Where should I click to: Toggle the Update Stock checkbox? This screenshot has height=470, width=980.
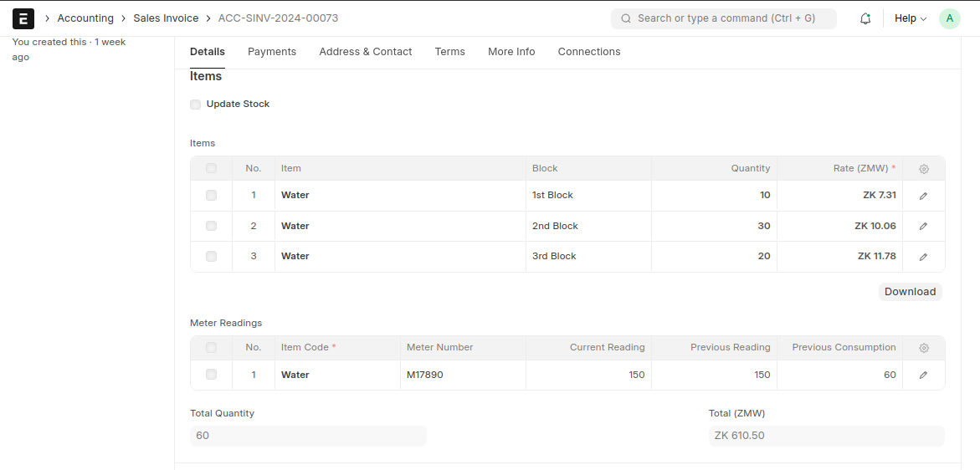[x=196, y=105]
